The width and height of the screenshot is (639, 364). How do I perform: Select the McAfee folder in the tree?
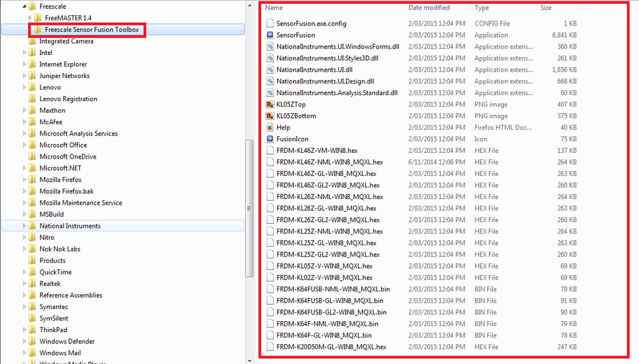pos(51,122)
